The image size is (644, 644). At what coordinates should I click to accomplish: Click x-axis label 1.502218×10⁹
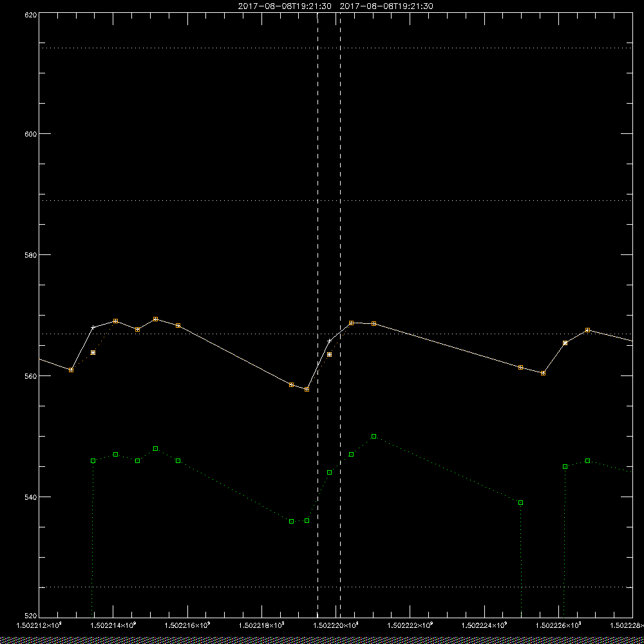point(262,625)
